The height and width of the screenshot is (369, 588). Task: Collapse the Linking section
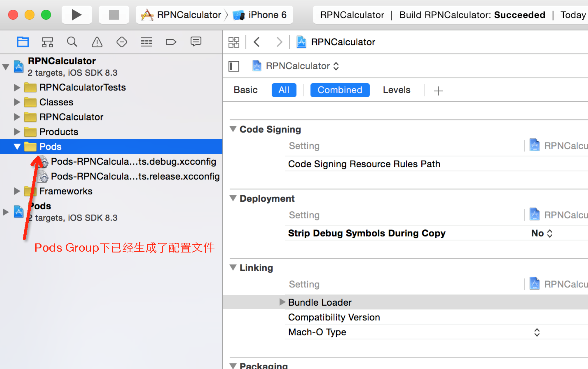(x=233, y=267)
